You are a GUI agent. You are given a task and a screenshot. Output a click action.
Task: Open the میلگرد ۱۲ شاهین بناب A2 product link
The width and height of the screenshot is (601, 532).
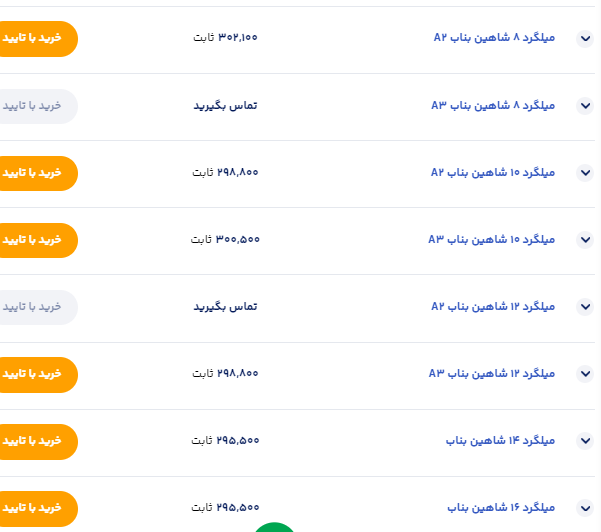click(x=492, y=306)
